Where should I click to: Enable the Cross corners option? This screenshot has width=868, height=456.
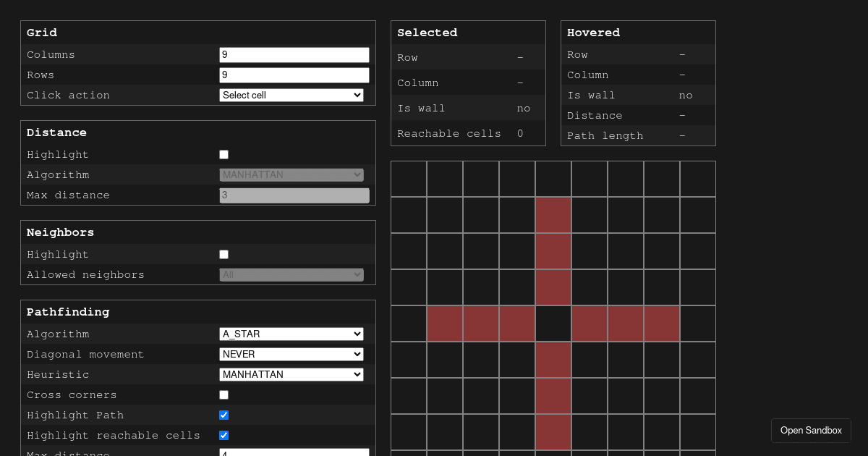(224, 394)
